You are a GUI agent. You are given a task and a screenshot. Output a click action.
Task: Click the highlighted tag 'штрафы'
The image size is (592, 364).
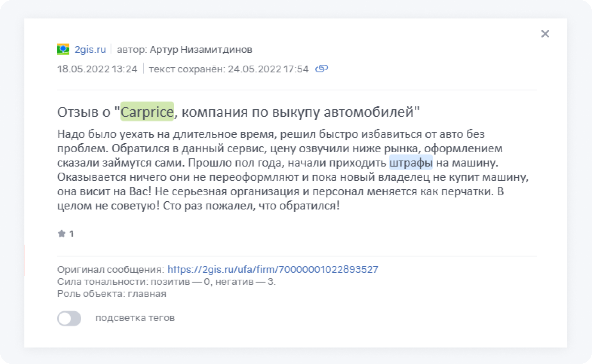click(x=411, y=163)
